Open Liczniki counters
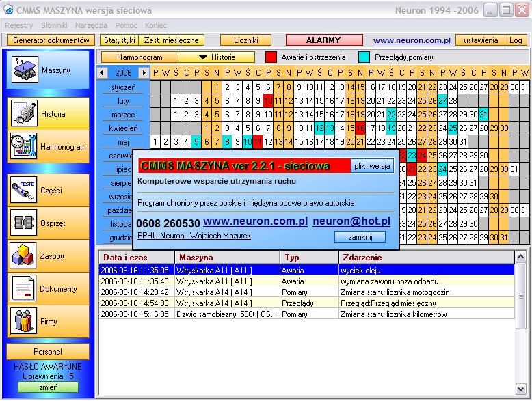 click(x=246, y=40)
